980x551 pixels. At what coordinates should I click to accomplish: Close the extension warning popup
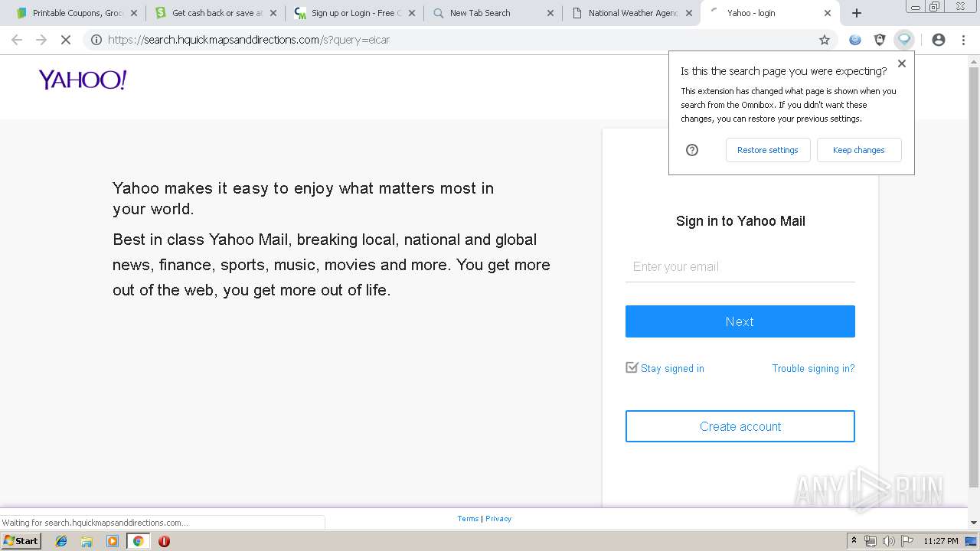click(x=902, y=64)
